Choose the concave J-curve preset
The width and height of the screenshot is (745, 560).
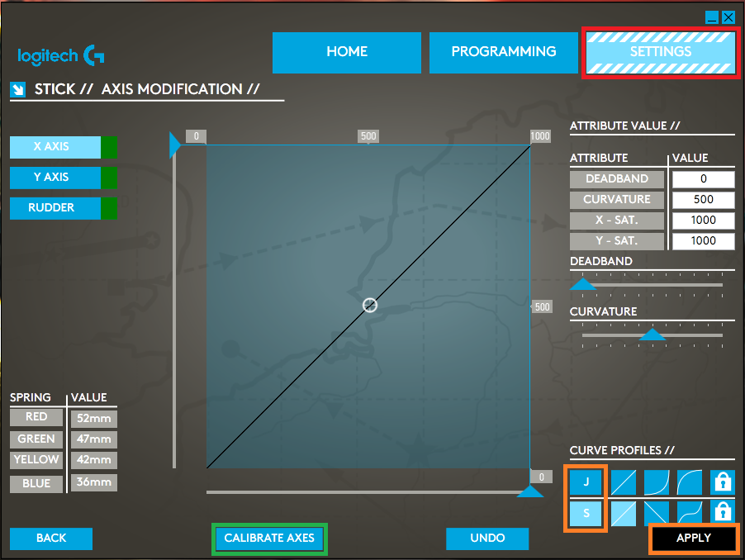(x=690, y=482)
